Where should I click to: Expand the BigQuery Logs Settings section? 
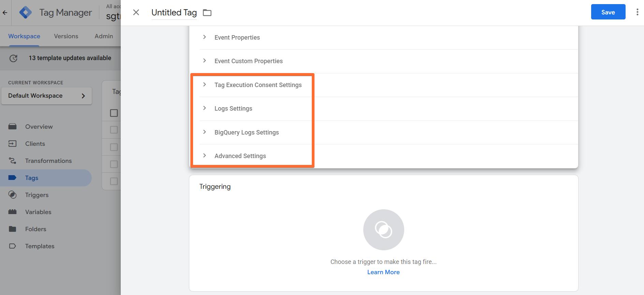click(247, 132)
